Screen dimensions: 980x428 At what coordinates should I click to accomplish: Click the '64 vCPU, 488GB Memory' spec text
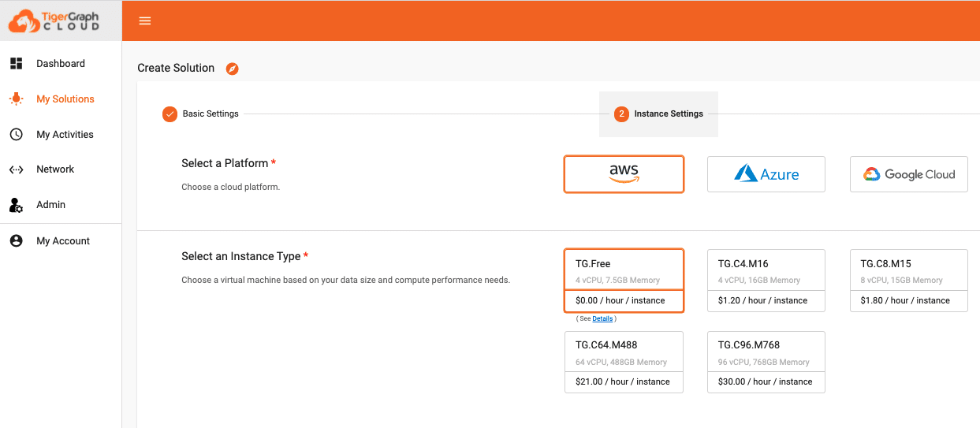[621, 363]
